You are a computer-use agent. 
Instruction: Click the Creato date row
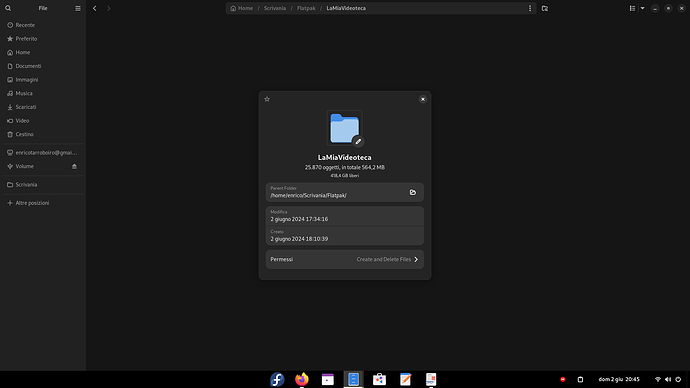click(345, 235)
